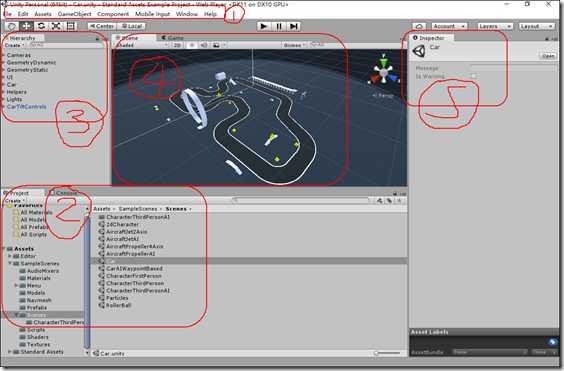Open the Layers dropdown
Viewport: 564px width, 371px height.
495,26
